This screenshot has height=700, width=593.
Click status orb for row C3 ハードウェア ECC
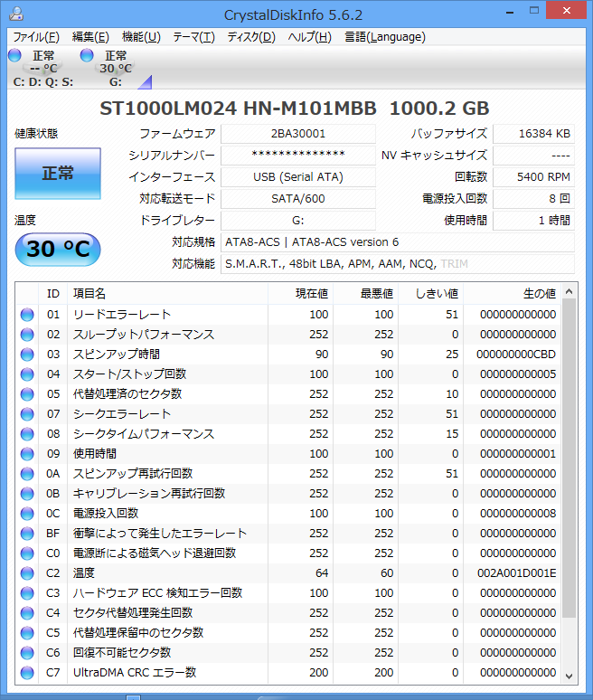(27, 593)
